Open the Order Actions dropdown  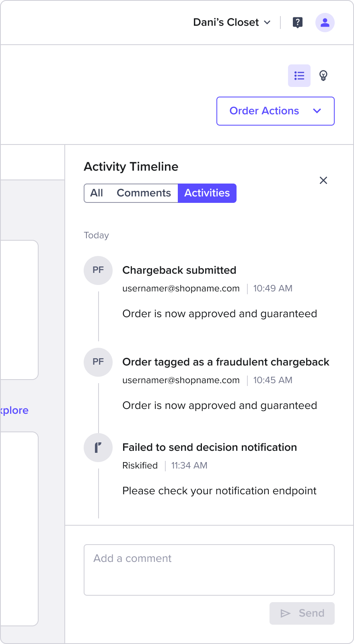pyautogui.click(x=276, y=111)
